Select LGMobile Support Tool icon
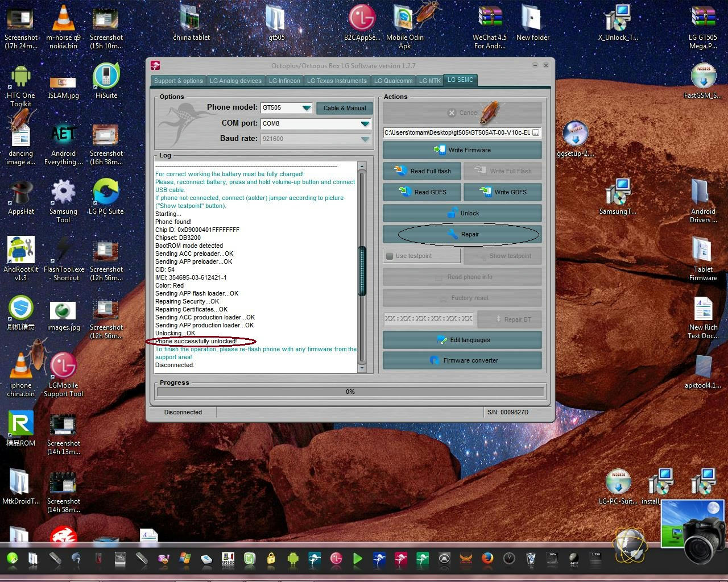Screen dimensions: 728x582 tap(64, 375)
